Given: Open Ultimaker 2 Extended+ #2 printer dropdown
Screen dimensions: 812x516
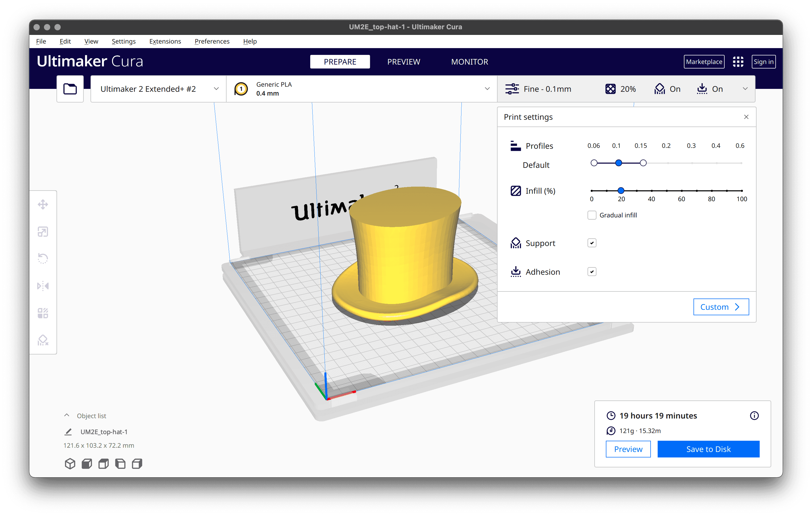Looking at the screenshot, I should point(159,89).
